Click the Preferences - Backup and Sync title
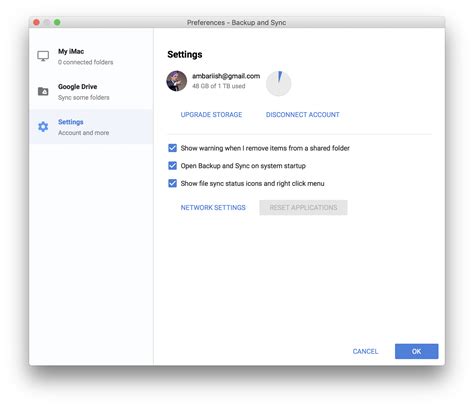Image resolution: width=474 pixels, height=407 pixels. (x=236, y=23)
